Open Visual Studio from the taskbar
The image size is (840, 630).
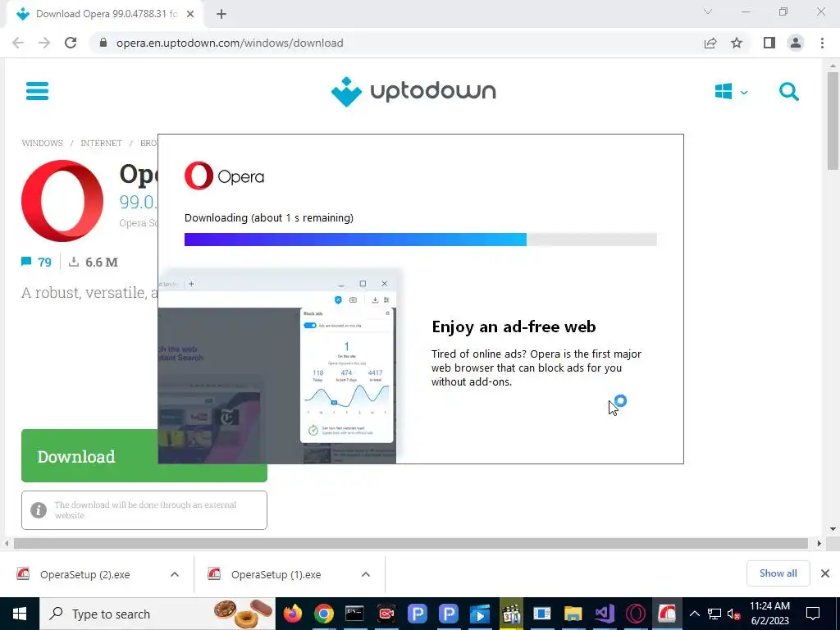(x=605, y=614)
